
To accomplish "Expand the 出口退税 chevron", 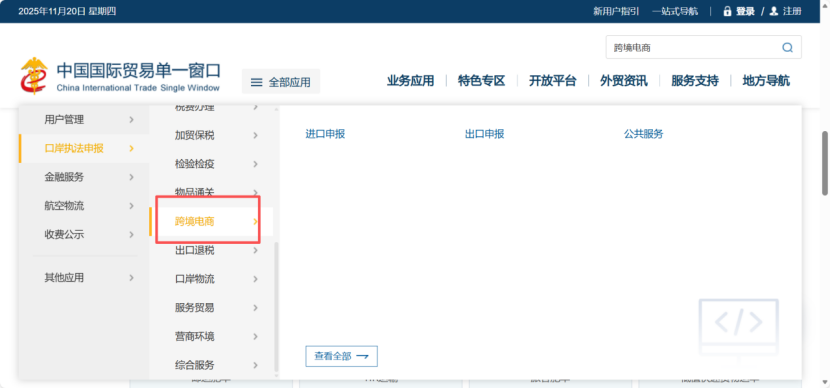I will (255, 250).
